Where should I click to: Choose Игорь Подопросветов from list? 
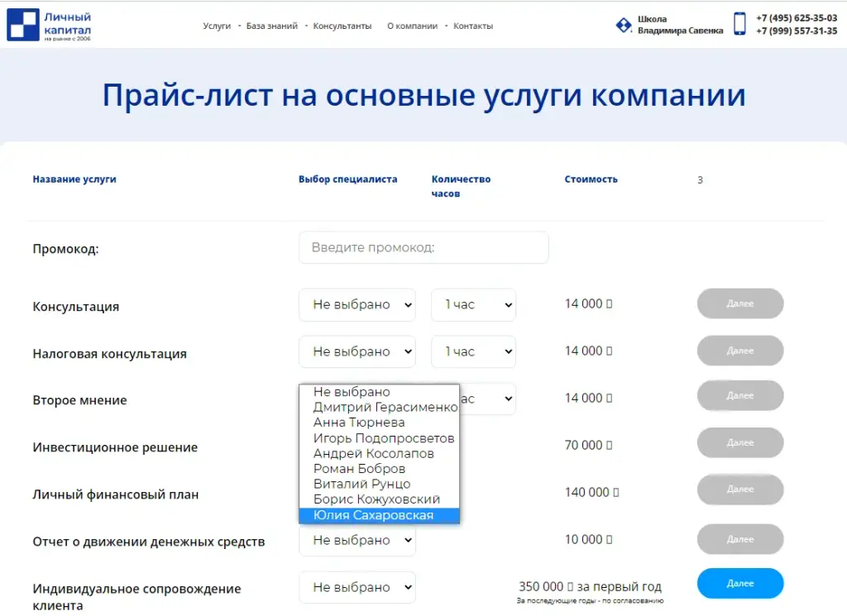379,438
